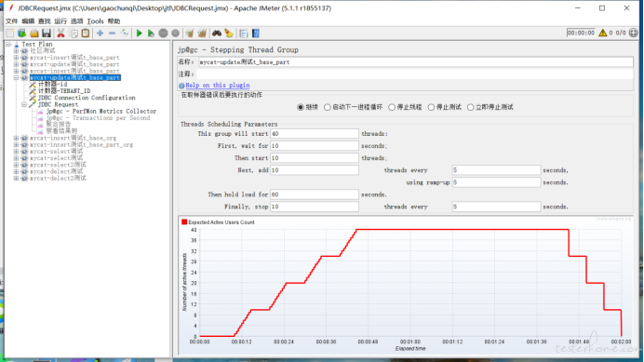Expand the mycat-insert调试t_base_org node
The image size is (644, 362).
[x=16, y=138]
